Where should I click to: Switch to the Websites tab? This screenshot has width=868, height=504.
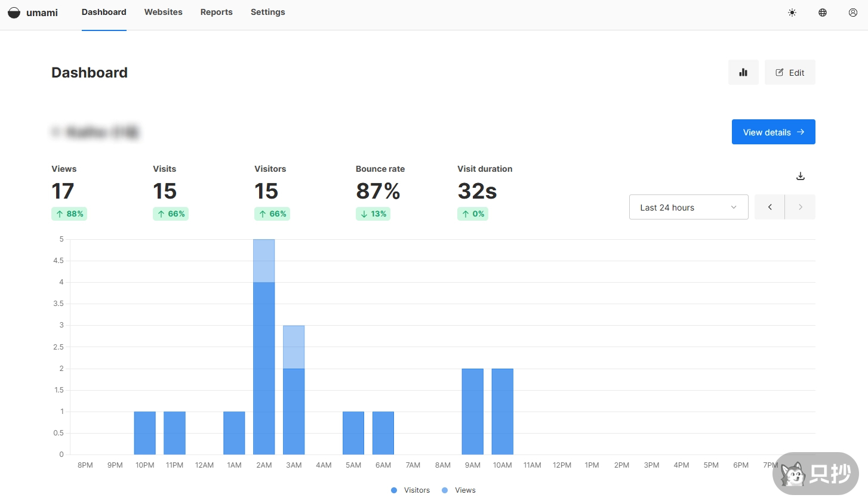(163, 12)
